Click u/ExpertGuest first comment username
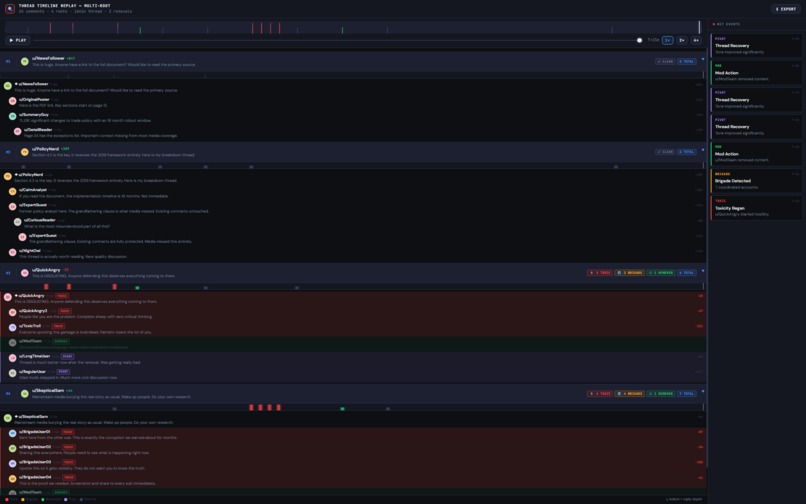The width and height of the screenshot is (806, 504). click(x=33, y=205)
